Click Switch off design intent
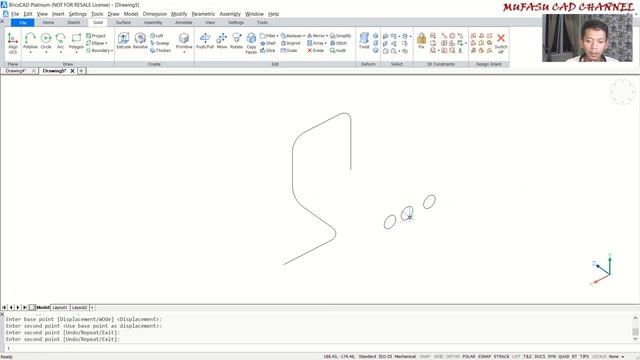640x360 pixels. 501,43
